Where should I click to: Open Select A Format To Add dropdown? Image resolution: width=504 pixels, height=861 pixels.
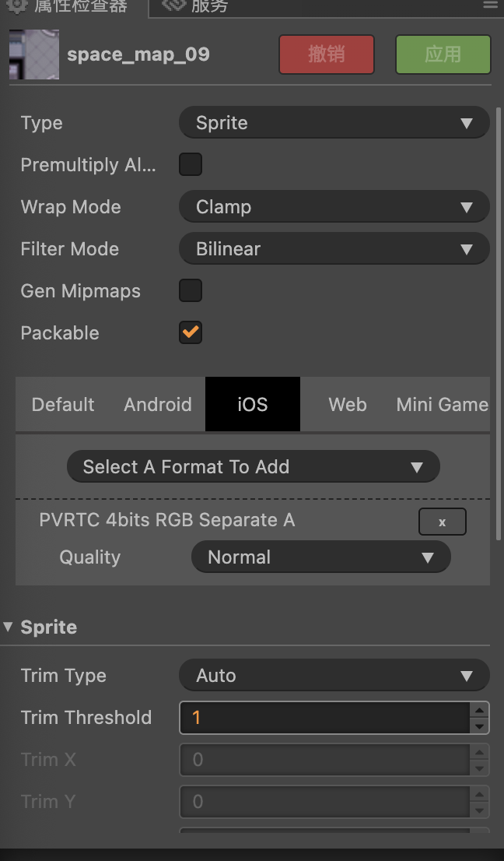tap(254, 467)
